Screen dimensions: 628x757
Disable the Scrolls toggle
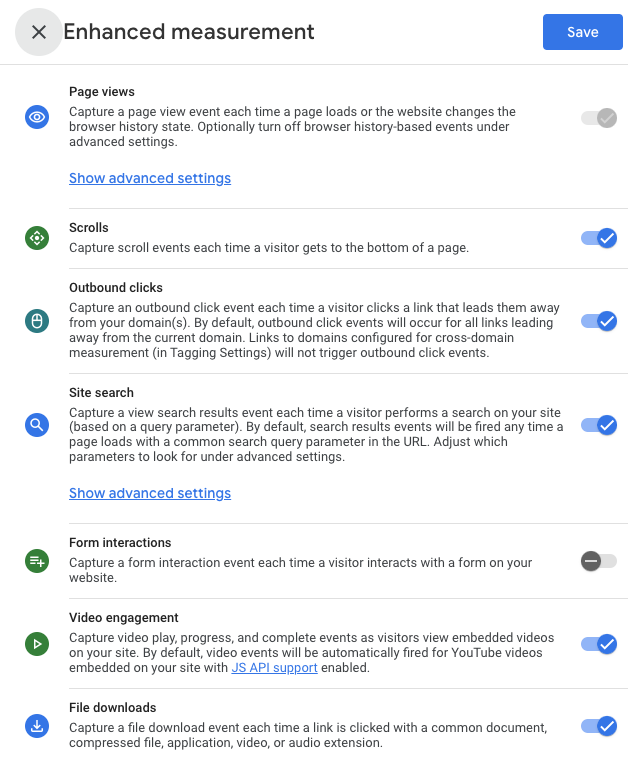coord(599,238)
